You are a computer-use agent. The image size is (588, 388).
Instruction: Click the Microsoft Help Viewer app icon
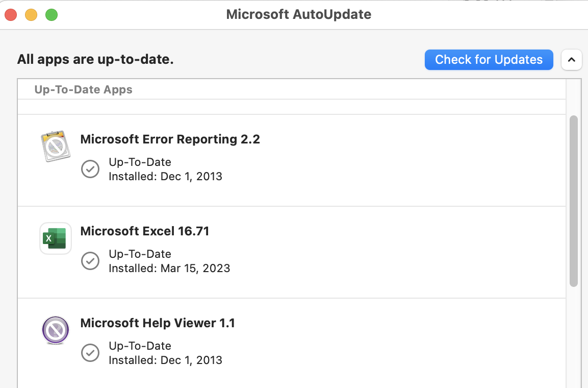pos(56,330)
